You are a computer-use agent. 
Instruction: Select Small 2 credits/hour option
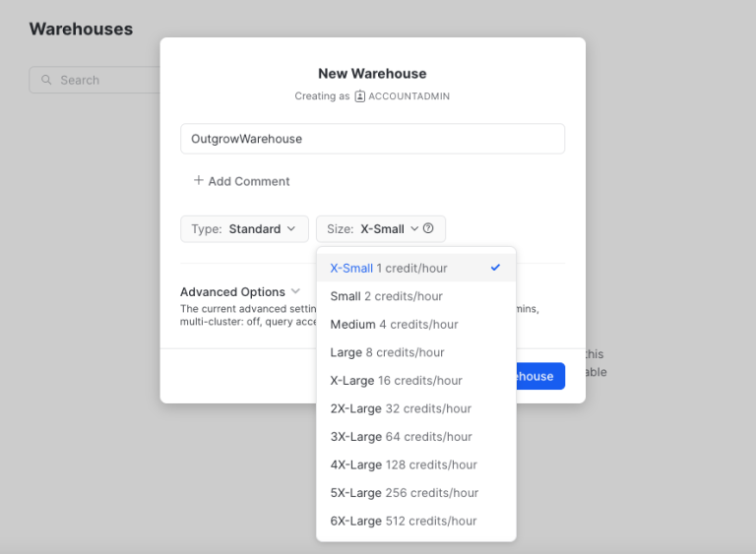[x=387, y=296]
